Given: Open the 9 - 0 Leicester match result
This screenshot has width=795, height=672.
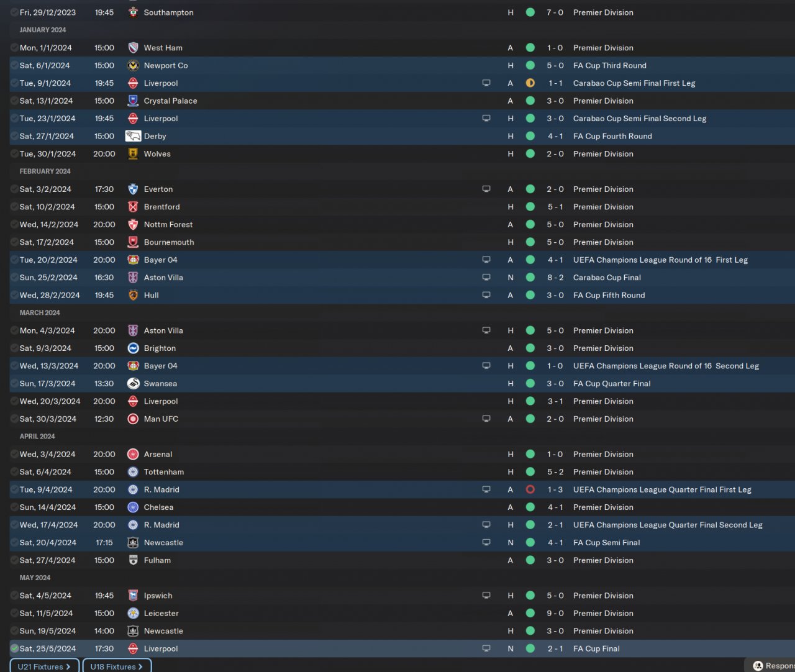Looking at the screenshot, I should (555, 614).
